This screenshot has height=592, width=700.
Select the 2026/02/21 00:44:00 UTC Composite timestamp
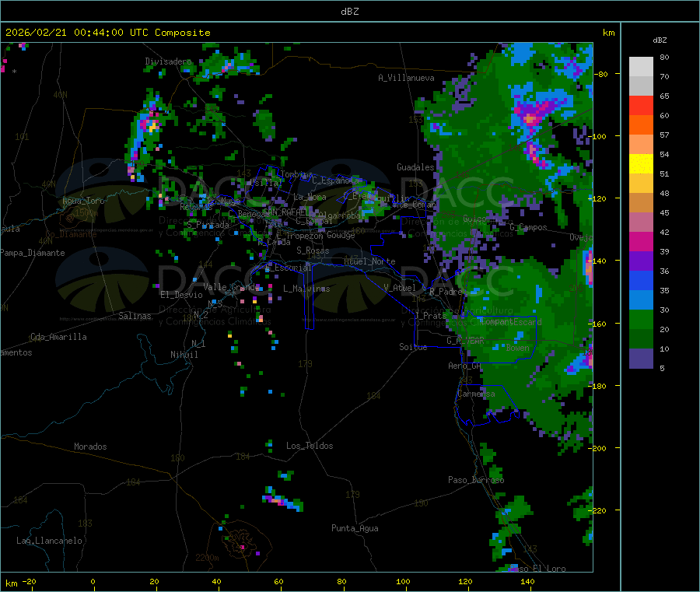pyautogui.click(x=107, y=33)
